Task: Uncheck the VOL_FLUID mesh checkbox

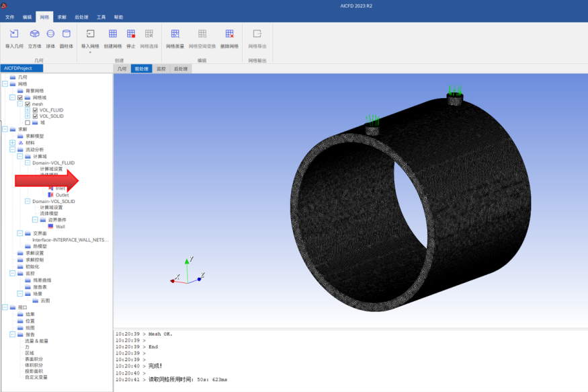Action: (x=35, y=110)
